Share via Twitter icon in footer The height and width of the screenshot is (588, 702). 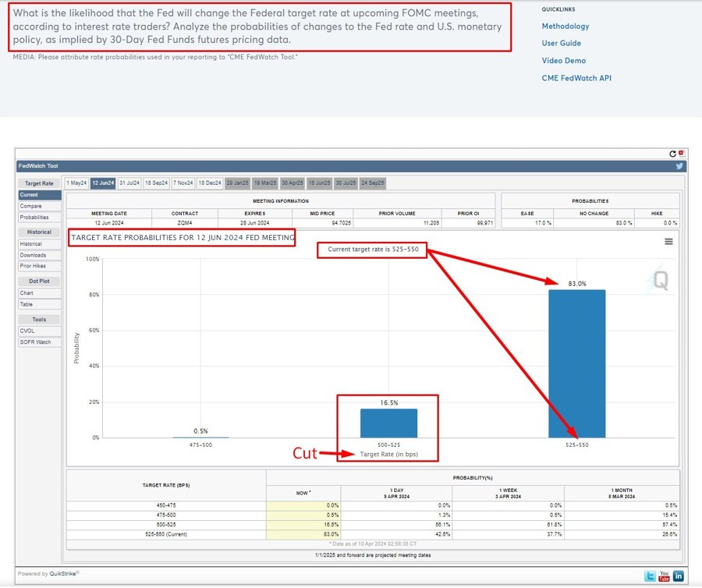tap(650, 576)
